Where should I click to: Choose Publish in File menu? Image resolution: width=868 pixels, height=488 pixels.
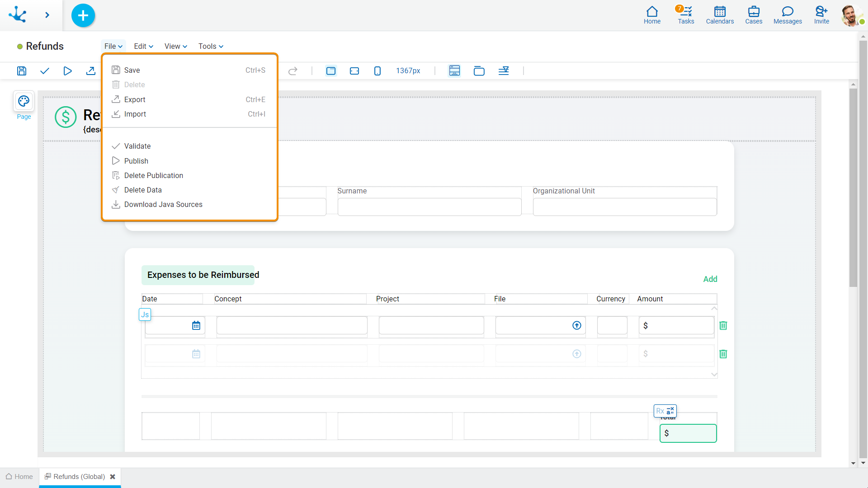(189, 161)
